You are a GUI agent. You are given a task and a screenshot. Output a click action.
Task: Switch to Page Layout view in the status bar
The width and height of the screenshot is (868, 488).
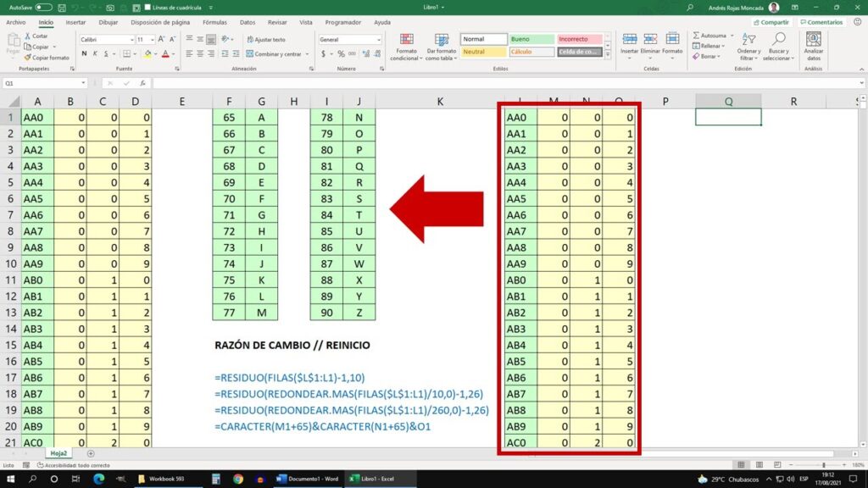pos(759,465)
